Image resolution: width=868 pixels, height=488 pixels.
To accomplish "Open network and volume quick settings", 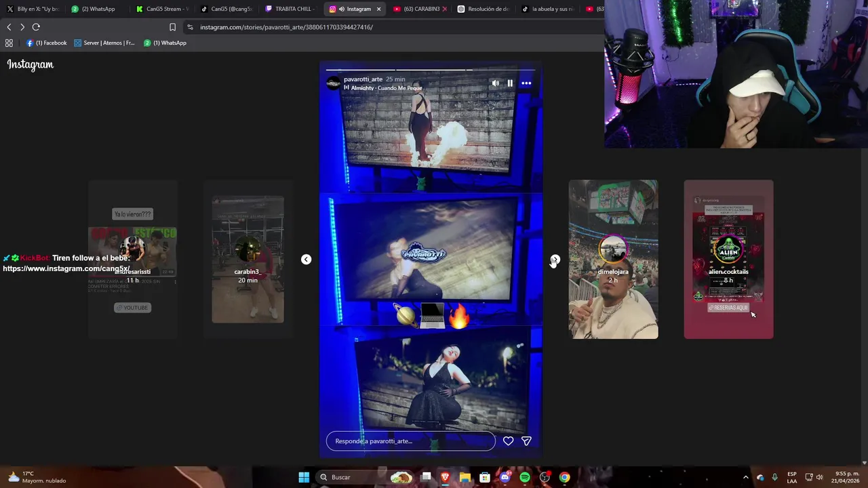I will (x=814, y=477).
